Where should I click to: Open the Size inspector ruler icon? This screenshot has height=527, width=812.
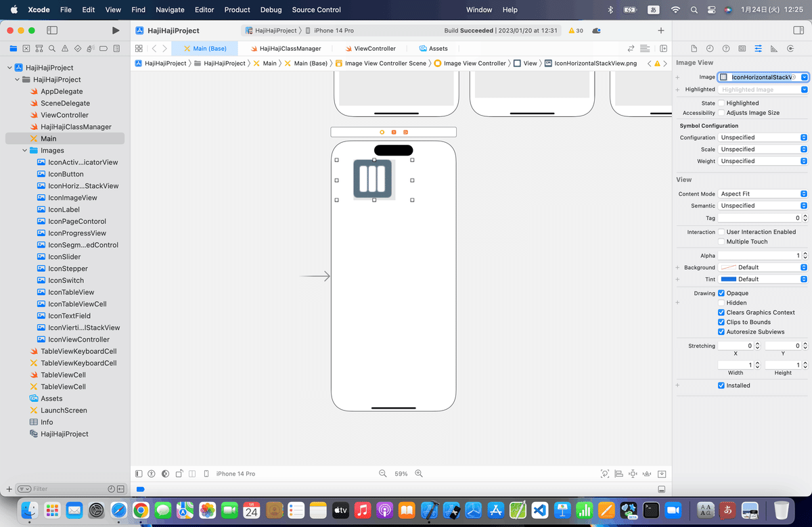click(773, 49)
